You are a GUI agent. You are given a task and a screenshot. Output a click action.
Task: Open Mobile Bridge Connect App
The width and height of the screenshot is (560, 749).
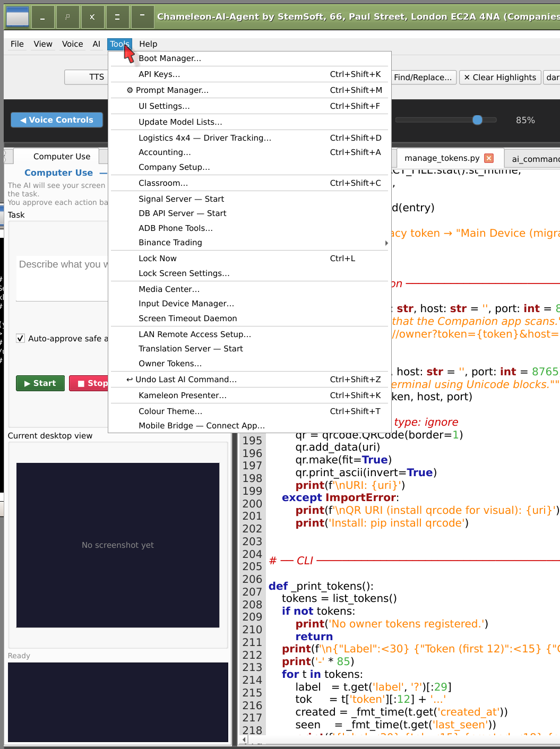click(x=249, y=426)
